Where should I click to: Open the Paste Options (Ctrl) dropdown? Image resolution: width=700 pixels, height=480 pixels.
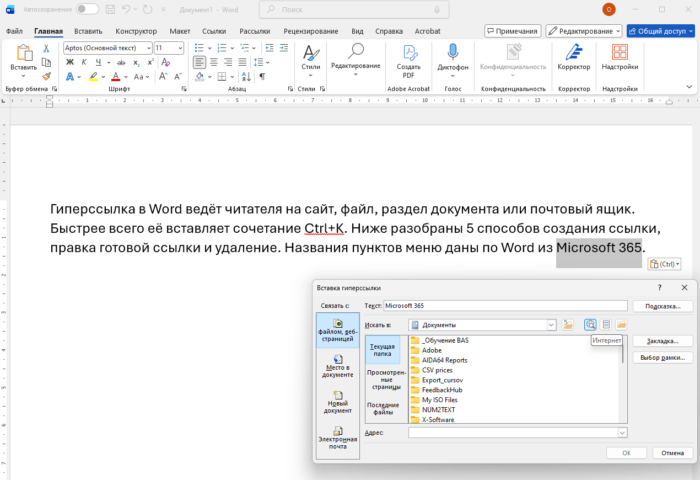tap(664, 264)
